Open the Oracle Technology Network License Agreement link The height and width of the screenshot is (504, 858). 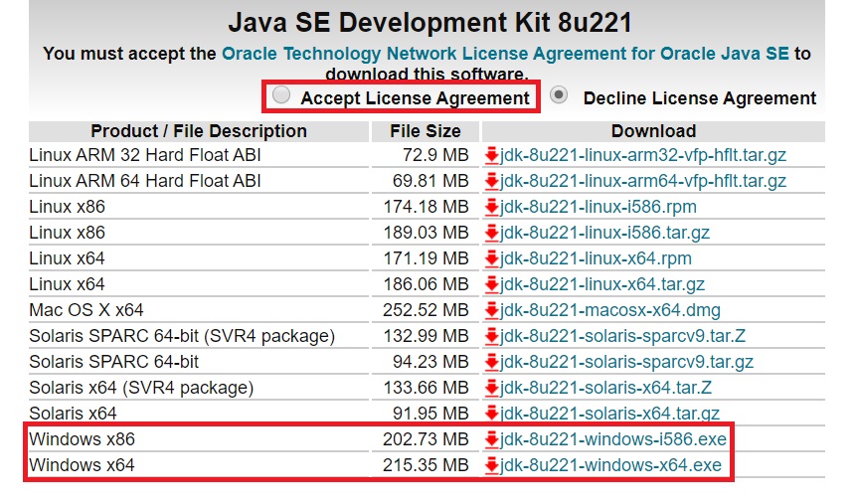pyautogui.click(x=505, y=54)
